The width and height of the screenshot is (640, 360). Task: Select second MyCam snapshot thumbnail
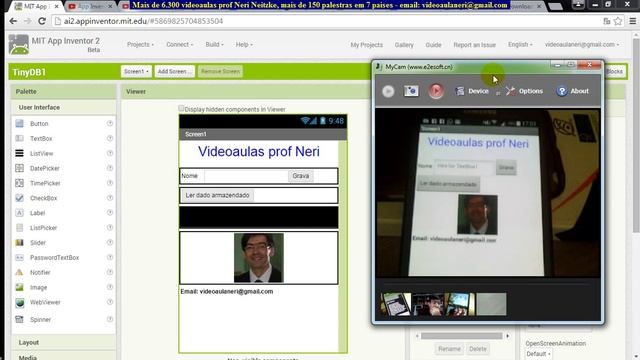428,304
